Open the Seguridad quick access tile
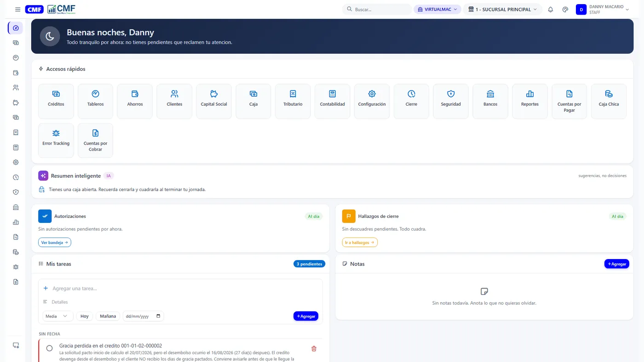This screenshot has width=644, height=362. (x=451, y=102)
